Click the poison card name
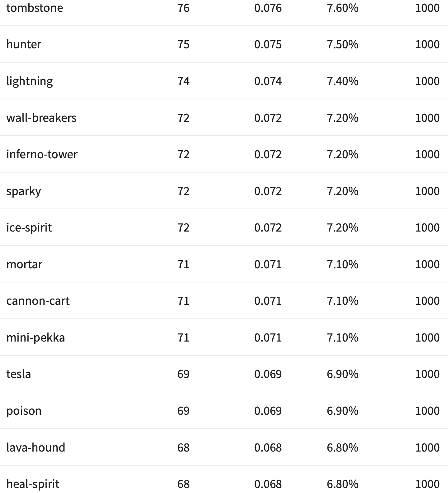Viewport: 448px width, 493px height. (x=24, y=411)
